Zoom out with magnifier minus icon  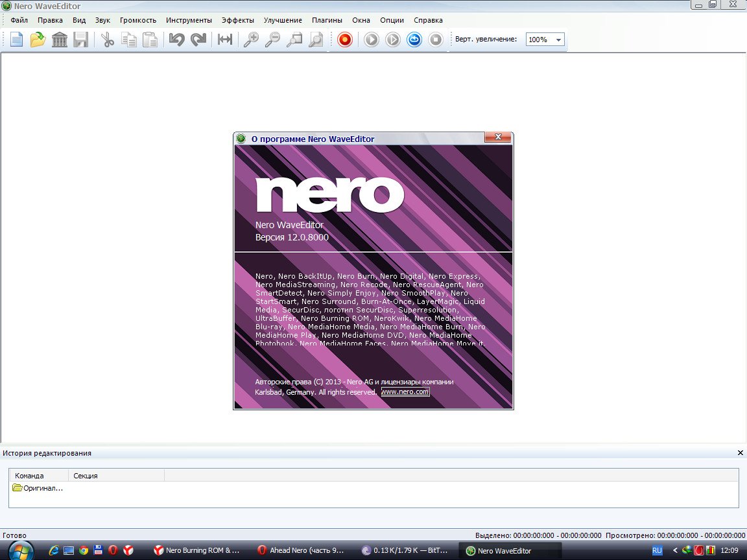pyautogui.click(x=272, y=40)
